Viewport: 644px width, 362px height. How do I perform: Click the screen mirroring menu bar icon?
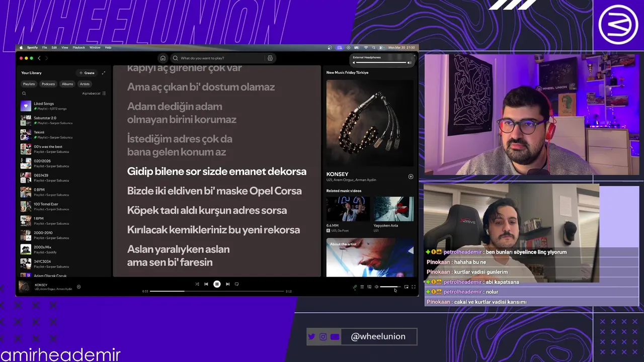[340, 47]
